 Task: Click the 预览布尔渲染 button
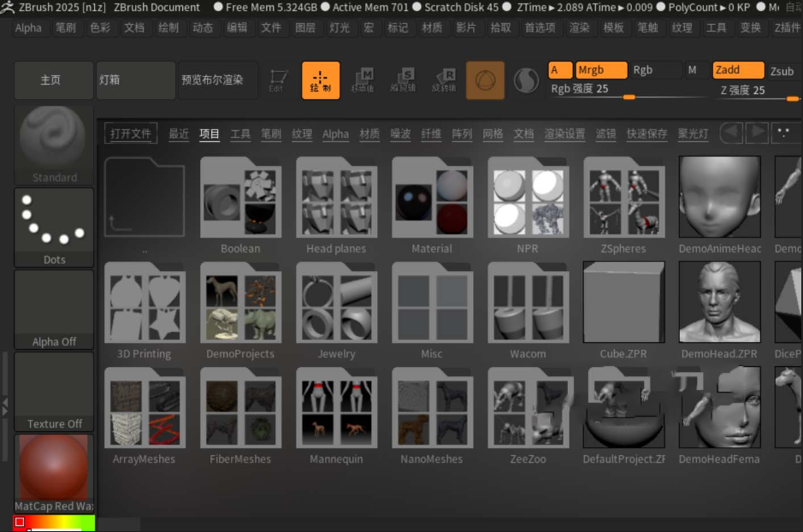point(218,80)
